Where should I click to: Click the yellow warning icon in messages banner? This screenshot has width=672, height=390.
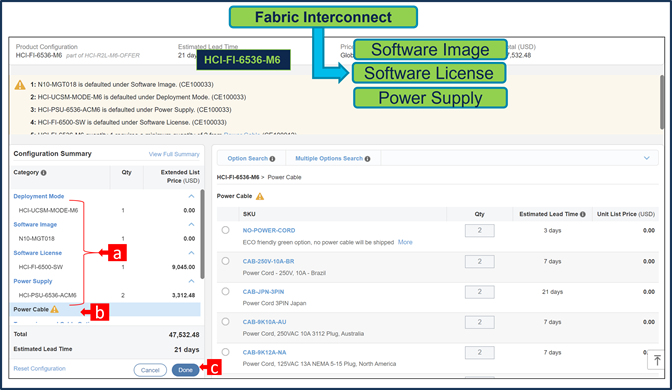pos(20,85)
